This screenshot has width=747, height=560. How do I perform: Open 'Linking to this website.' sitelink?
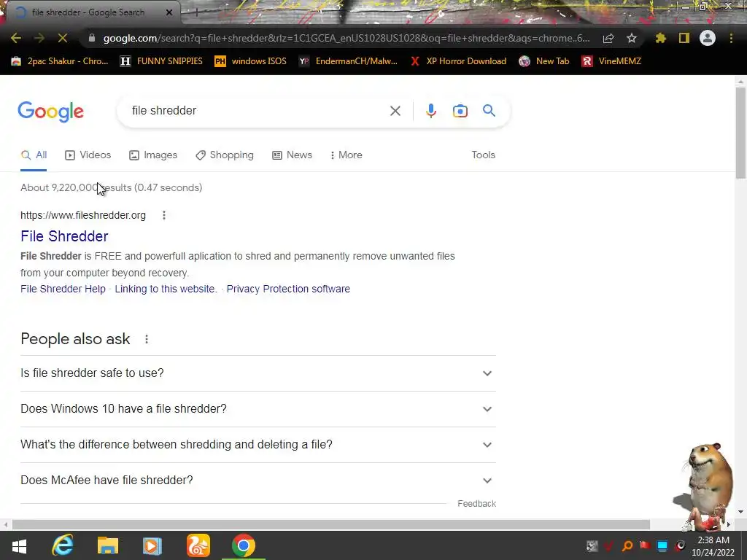166,289
